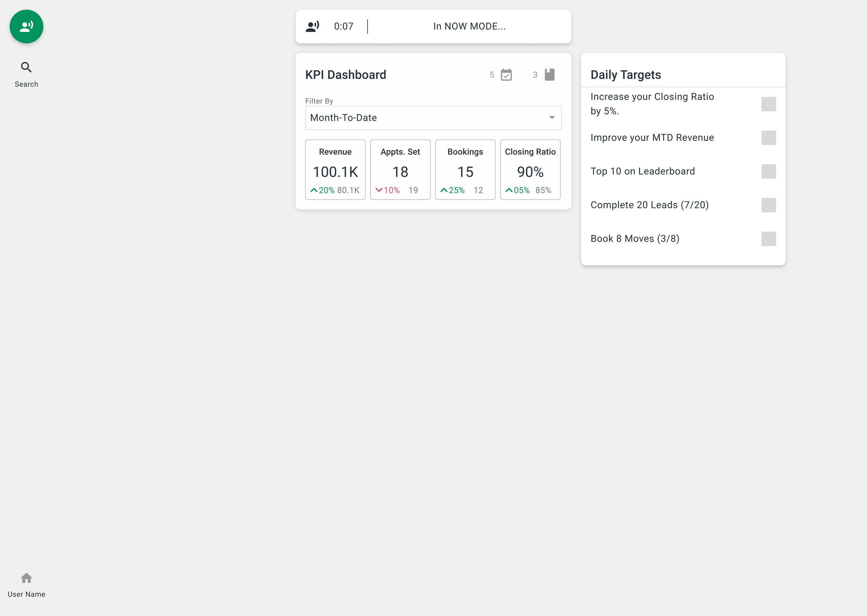Tick the Top 10 on Leaderboard checkbox
This screenshot has height=616, width=867.
pos(768,171)
